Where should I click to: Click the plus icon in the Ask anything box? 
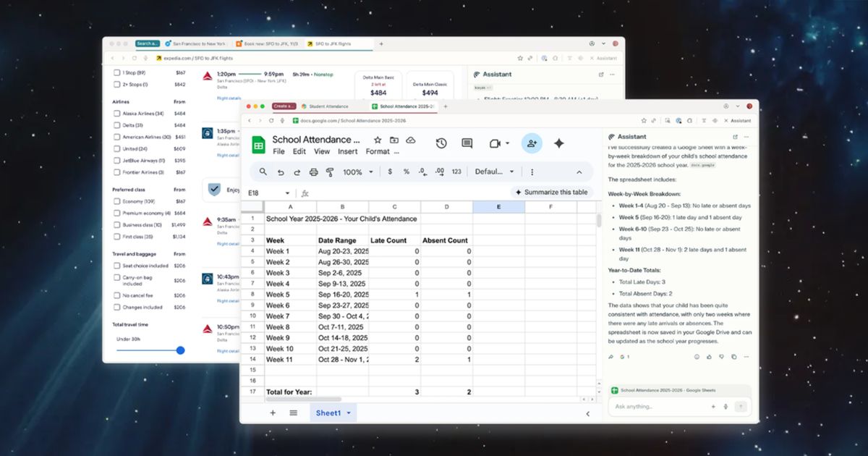click(x=712, y=406)
